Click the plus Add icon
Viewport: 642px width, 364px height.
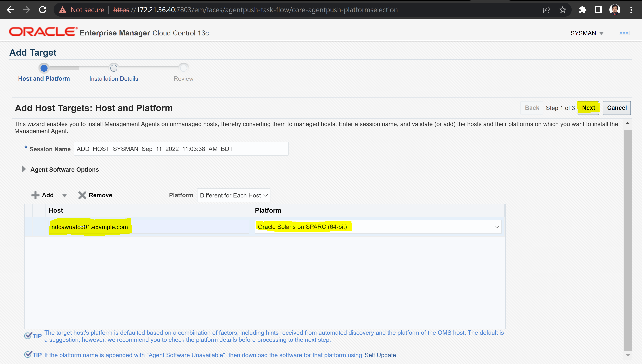click(x=35, y=195)
